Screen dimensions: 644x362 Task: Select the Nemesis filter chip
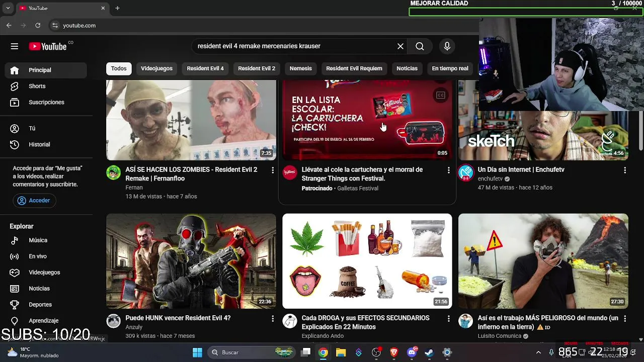point(300,68)
